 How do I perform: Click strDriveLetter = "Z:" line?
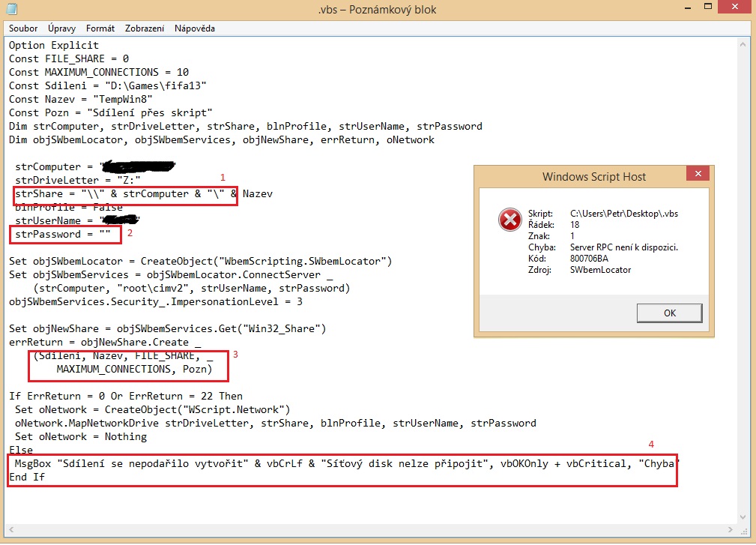coord(78,181)
